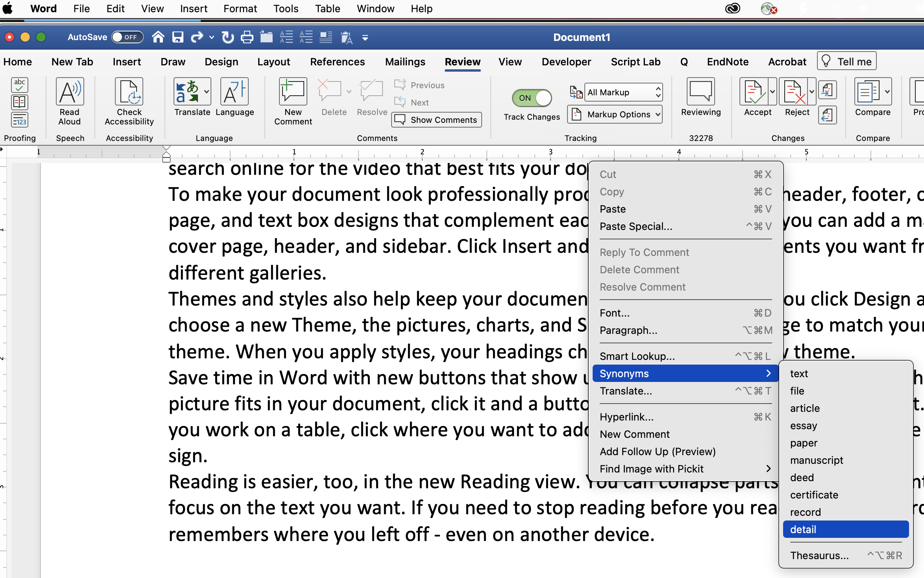The width and height of the screenshot is (924, 578).
Task: Turn off the Track Changes switch
Action: click(x=532, y=98)
